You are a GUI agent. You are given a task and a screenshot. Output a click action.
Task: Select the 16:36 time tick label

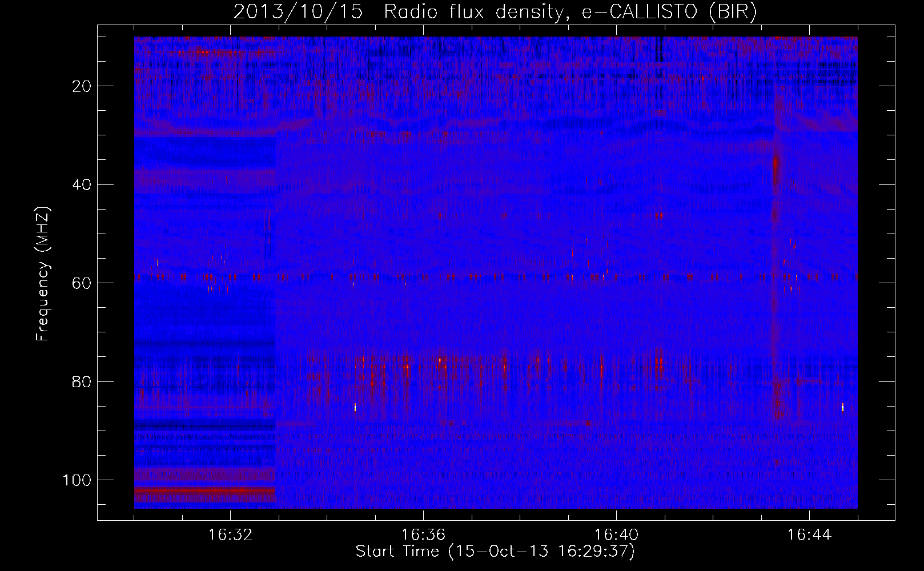[423, 535]
